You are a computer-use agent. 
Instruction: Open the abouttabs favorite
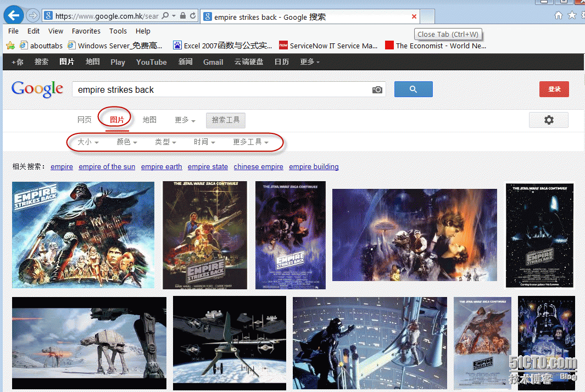(x=41, y=46)
